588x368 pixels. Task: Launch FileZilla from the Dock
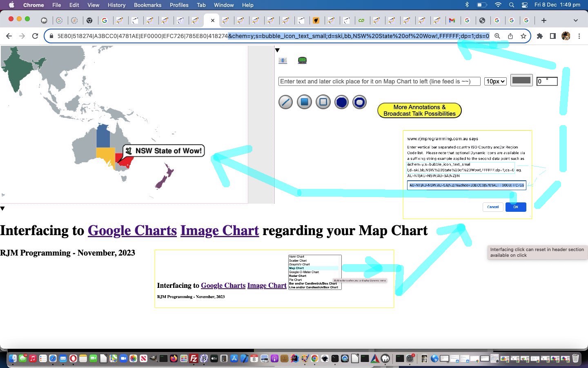point(194,359)
